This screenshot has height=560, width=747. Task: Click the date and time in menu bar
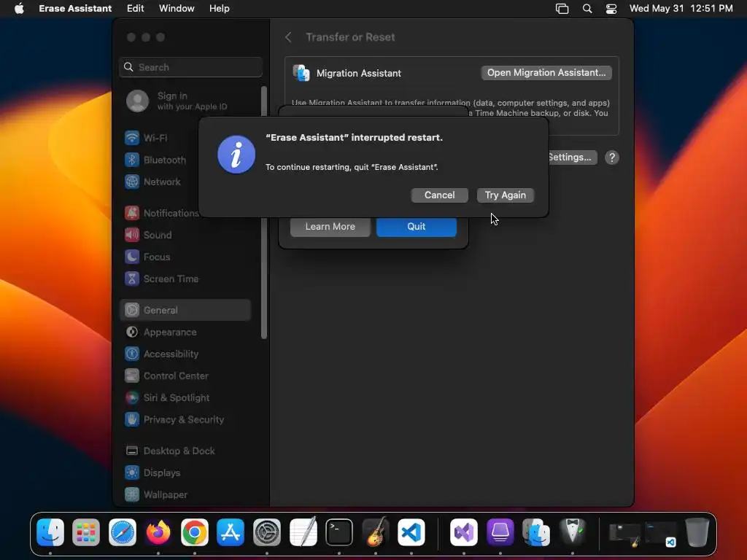tap(681, 9)
